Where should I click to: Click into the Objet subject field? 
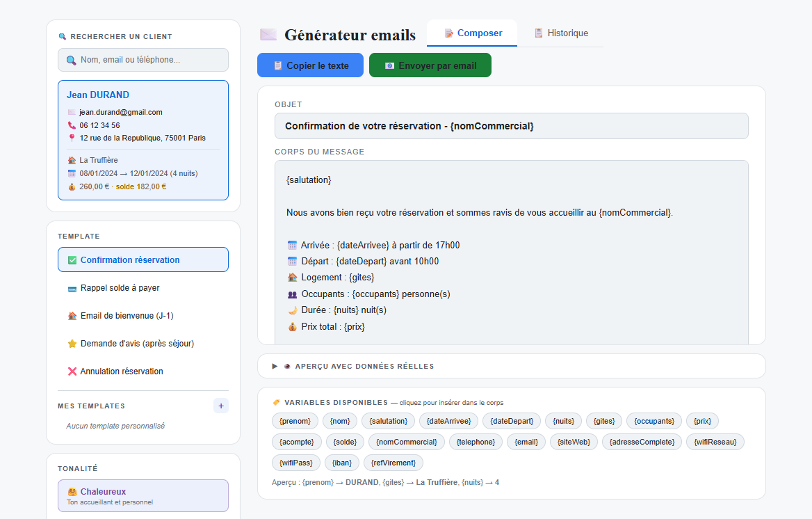tap(511, 126)
